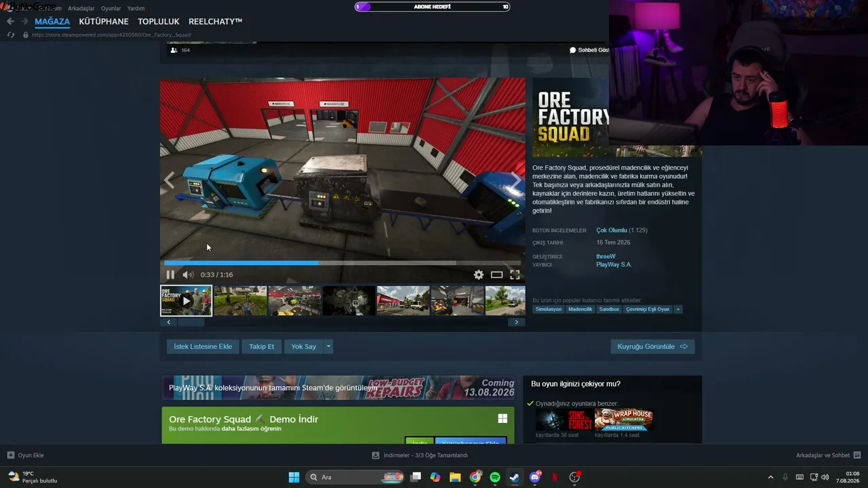Image resolution: width=868 pixels, height=488 pixels.
Task: Select the Simülasyon tag
Action: pyautogui.click(x=549, y=309)
